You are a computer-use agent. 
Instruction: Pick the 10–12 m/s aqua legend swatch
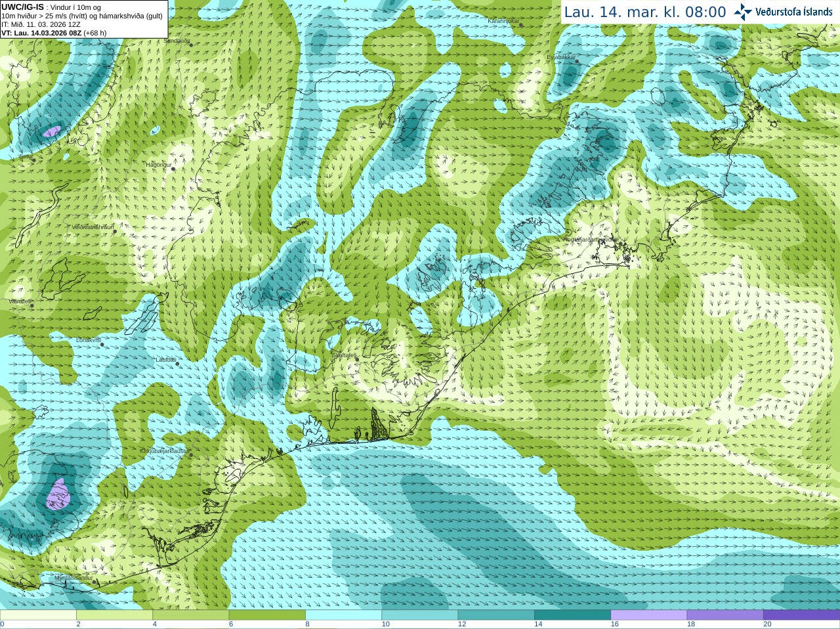(x=420, y=615)
